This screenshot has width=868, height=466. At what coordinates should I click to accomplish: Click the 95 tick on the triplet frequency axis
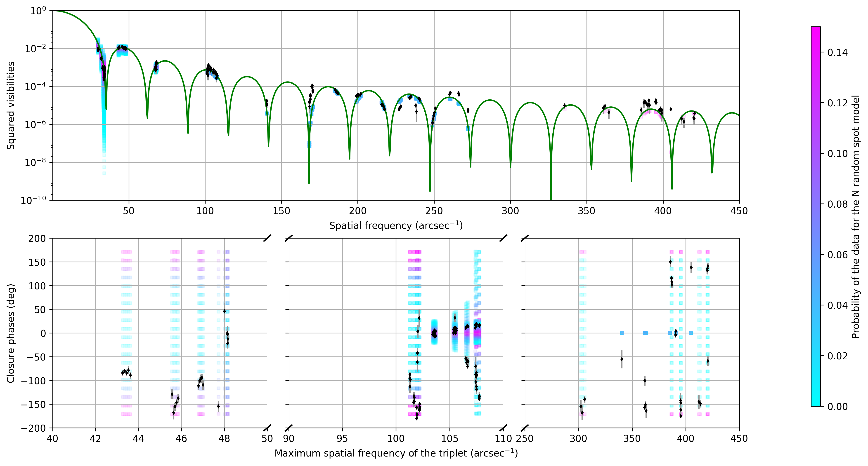click(342, 439)
